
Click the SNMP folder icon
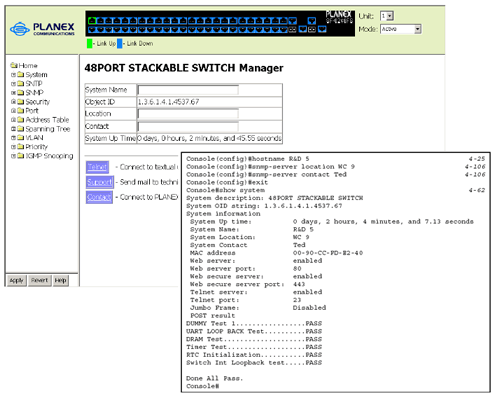coord(21,92)
